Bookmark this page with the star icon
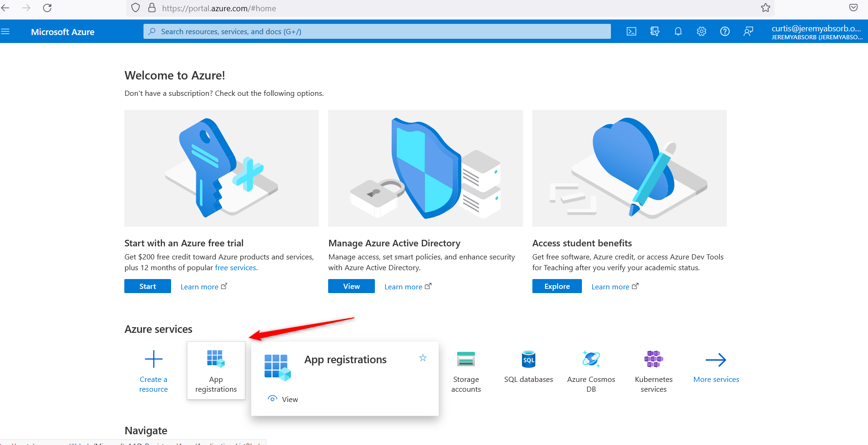The height and width of the screenshot is (445, 868). coord(766,8)
